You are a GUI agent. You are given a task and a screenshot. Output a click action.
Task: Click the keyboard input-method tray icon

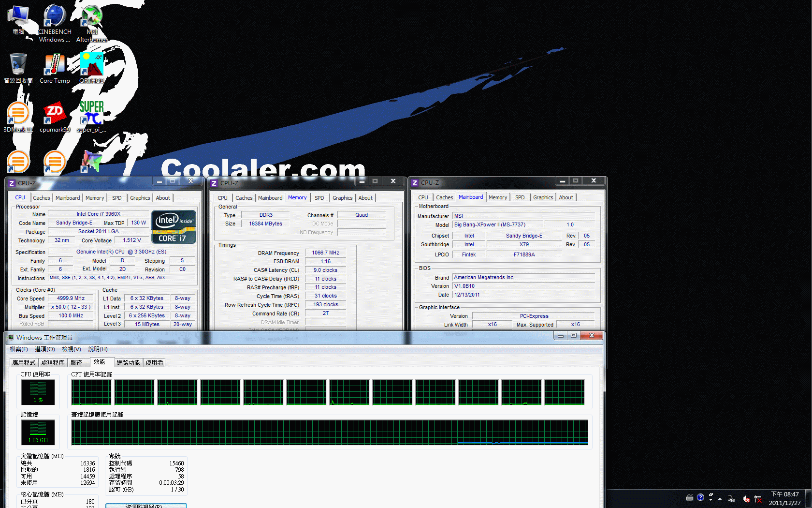tap(690, 498)
